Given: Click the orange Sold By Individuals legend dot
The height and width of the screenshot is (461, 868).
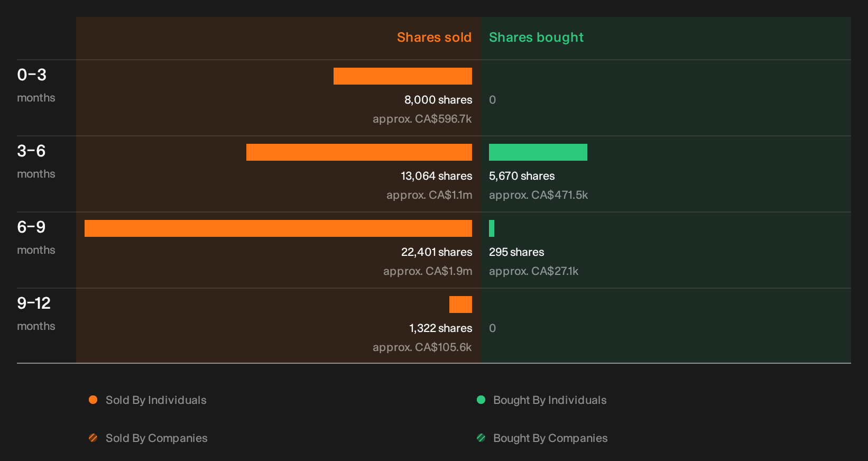Looking at the screenshot, I should pos(93,400).
